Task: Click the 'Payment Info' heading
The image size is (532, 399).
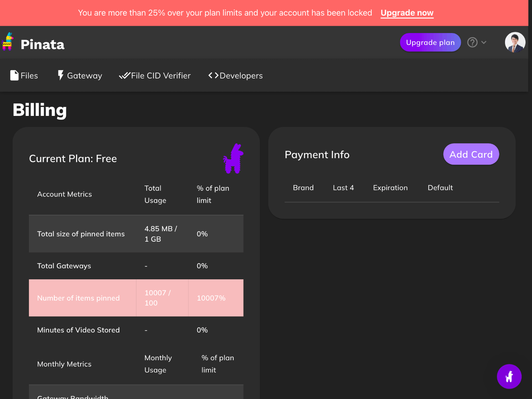Action: pos(317,155)
